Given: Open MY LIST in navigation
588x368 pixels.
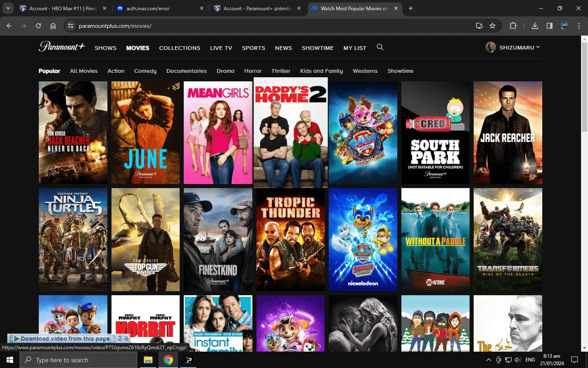Looking at the screenshot, I should (355, 48).
